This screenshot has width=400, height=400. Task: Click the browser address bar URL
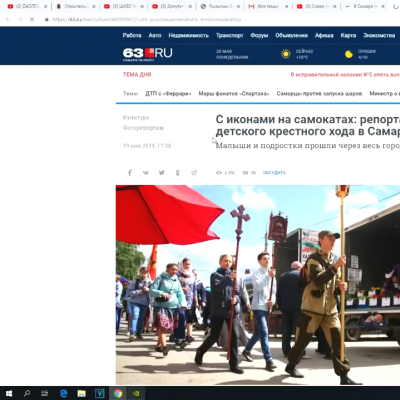coord(147,20)
